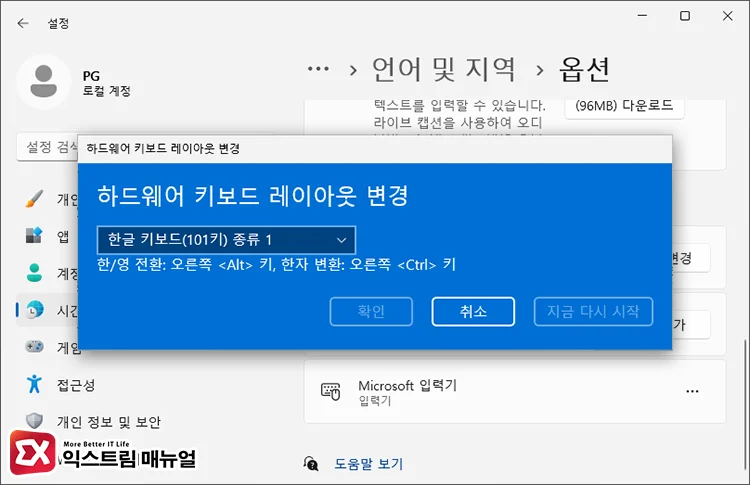Expand breadcrumb ellipsis before 언어 및 지역
Image resolution: width=750 pixels, height=485 pixels.
[x=318, y=69]
